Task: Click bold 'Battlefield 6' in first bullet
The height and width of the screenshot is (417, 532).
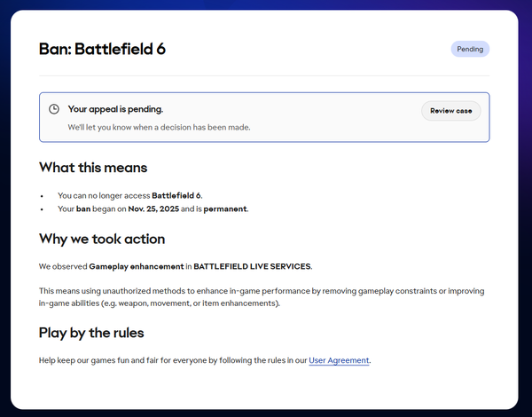Action: click(x=181, y=195)
